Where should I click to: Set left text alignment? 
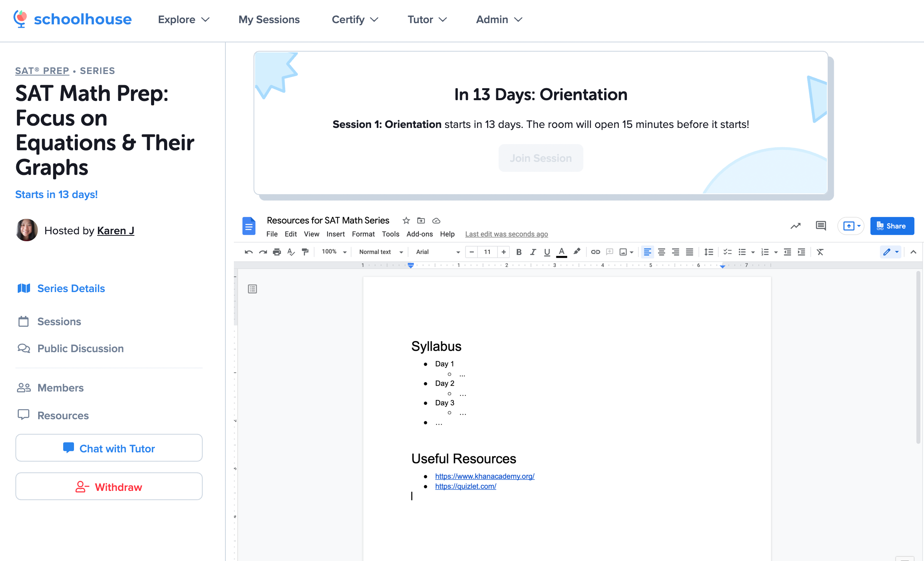tap(647, 252)
